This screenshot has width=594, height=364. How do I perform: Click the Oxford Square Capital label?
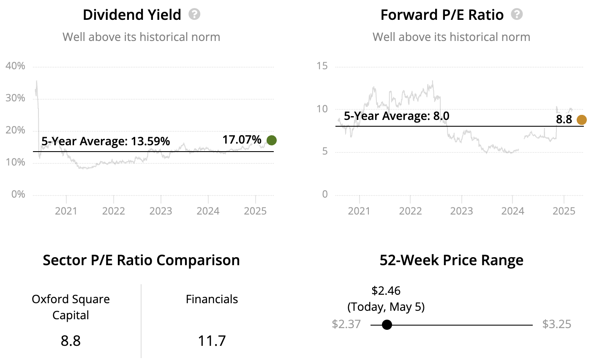[x=71, y=307]
